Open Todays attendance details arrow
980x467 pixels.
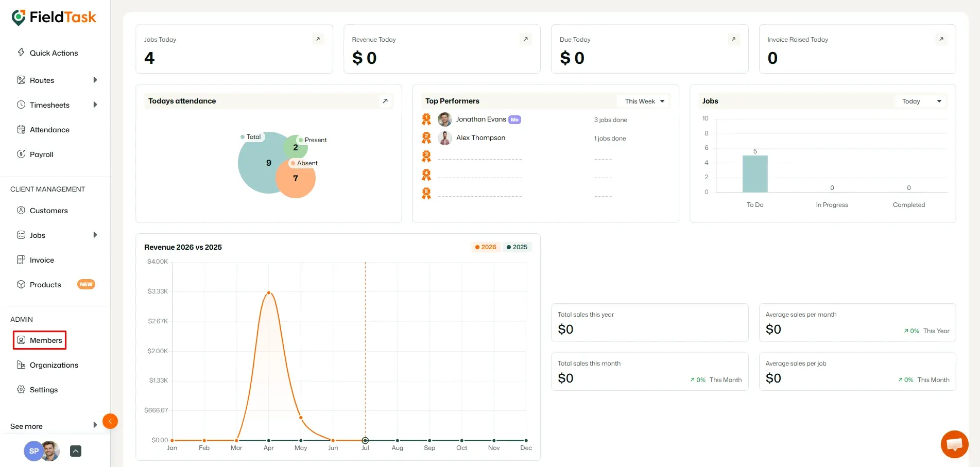click(x=385, y=101)
